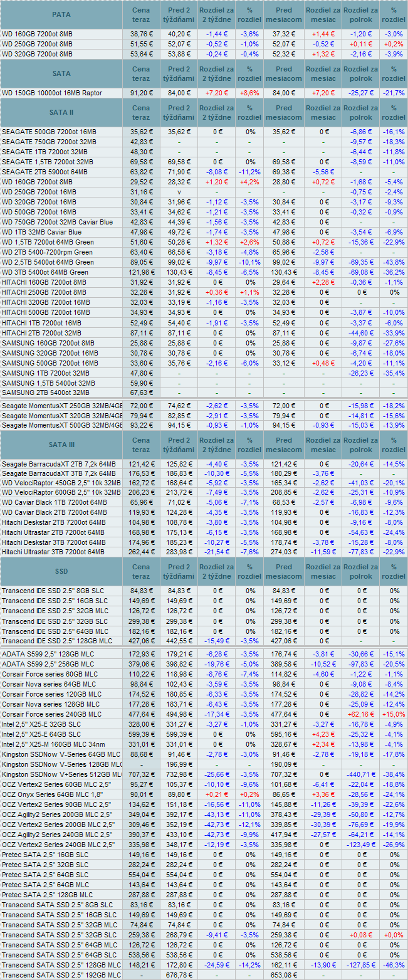Image resolution: width=408 pixels, height=980 pixels.
Task: Click the -77,83 € half-year difference
Action: point(361,552)
